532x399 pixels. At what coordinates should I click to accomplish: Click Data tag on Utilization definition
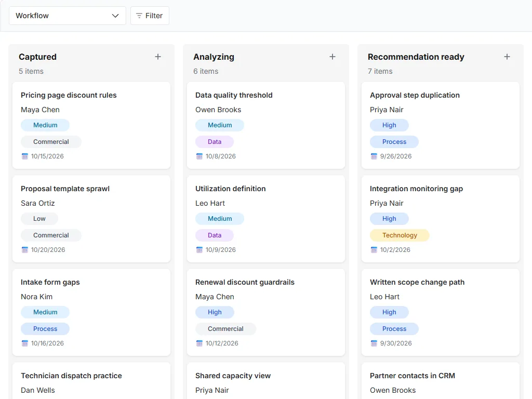pos(215,235)
